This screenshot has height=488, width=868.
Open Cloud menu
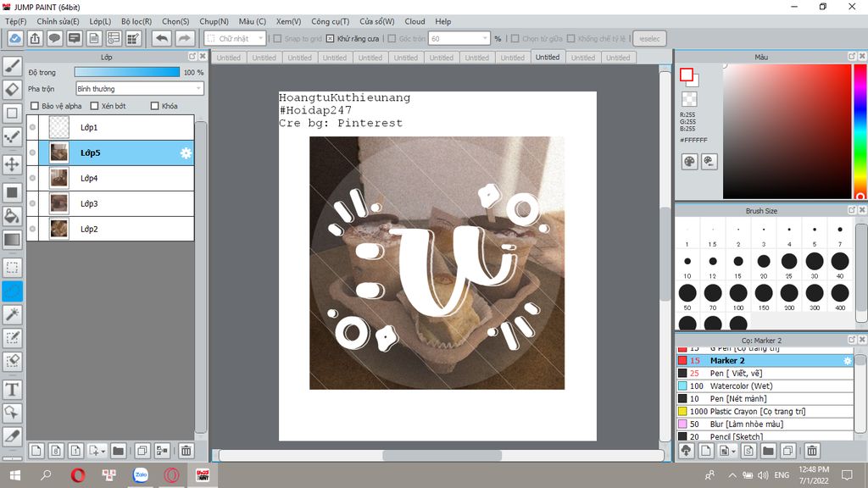click(415, 21)
